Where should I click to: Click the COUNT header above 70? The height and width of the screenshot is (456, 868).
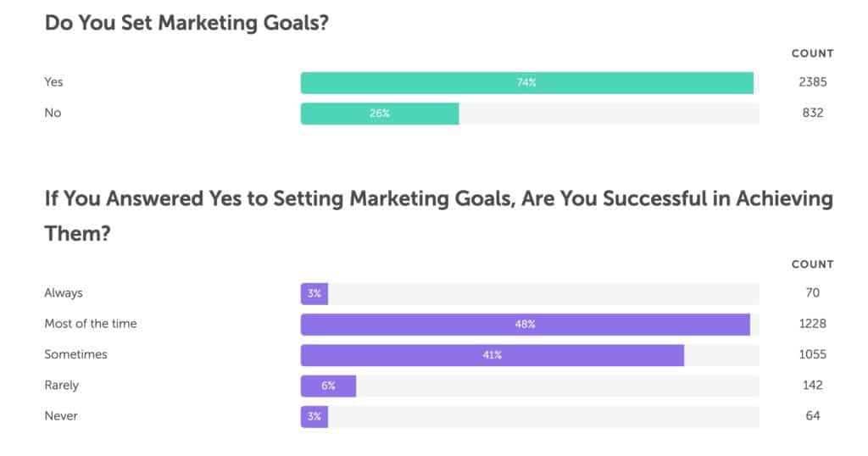point(813,264)
